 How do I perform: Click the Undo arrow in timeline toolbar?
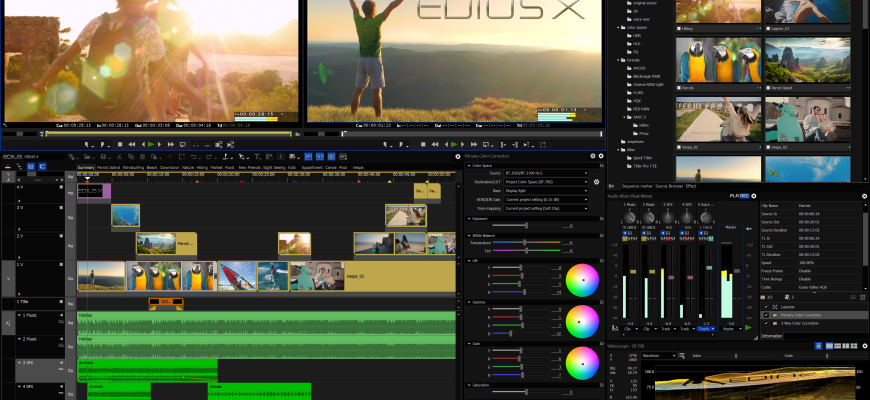coord(193,157)
